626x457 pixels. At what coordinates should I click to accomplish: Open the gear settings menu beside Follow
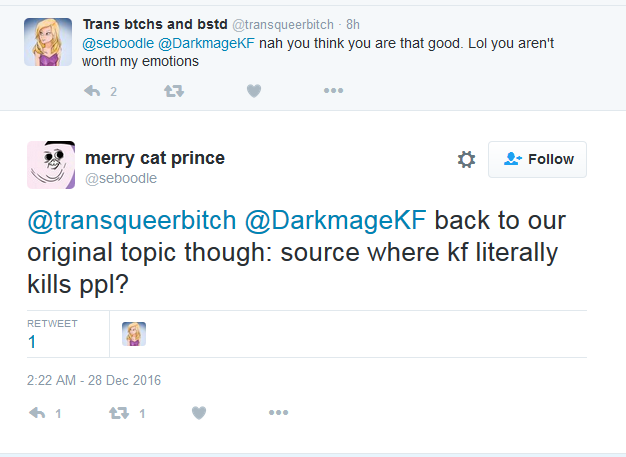pyautogui.click(x=466, y=159)
